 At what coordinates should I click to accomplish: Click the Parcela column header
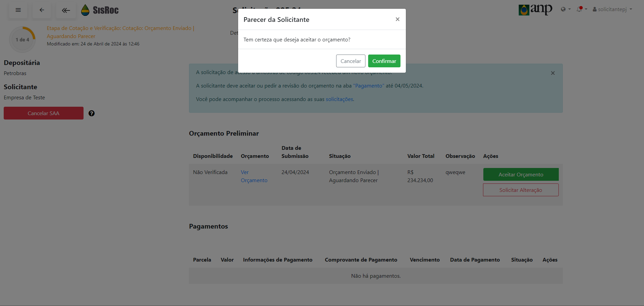202,260
